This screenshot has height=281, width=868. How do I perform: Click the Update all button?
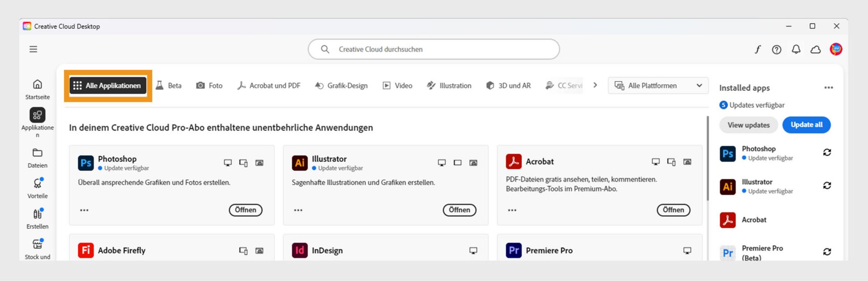[807, 125]
